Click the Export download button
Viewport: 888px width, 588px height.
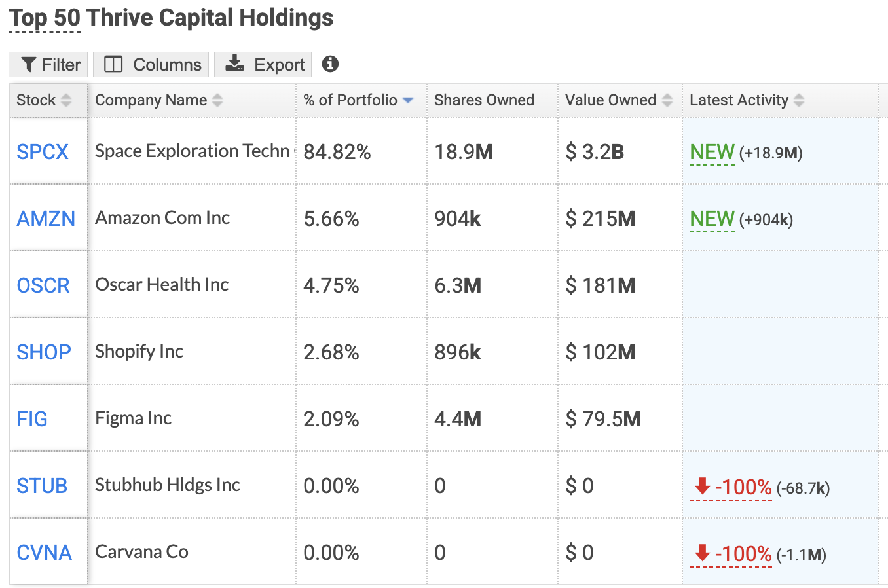[263, 64]
